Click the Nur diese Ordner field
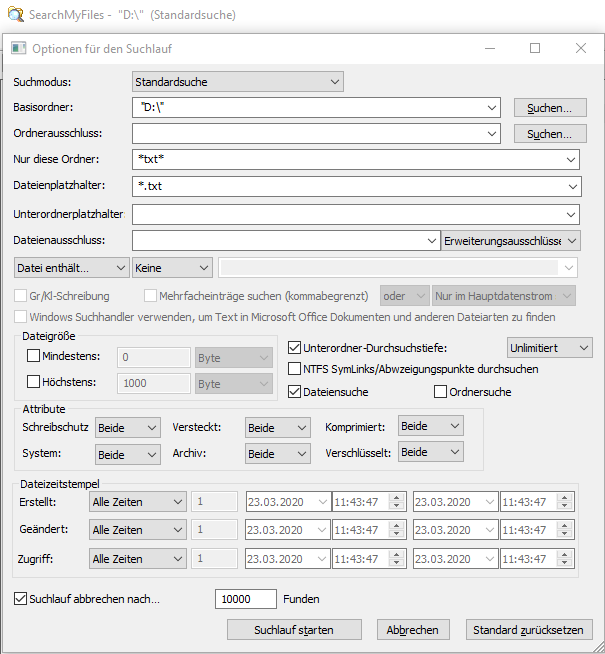 click(x=356, y=159)
